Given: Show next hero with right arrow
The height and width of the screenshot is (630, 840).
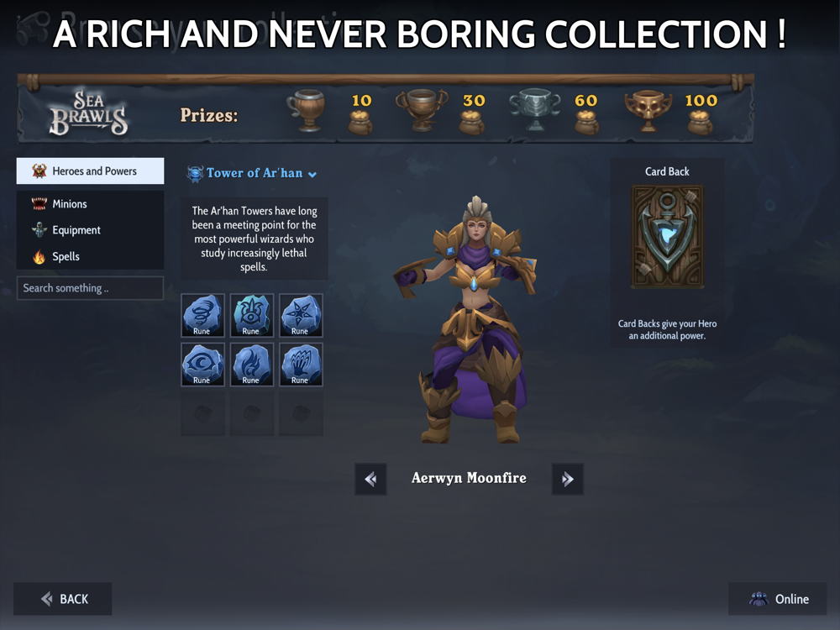Looking at the screenshot, I should coord(567,479).
